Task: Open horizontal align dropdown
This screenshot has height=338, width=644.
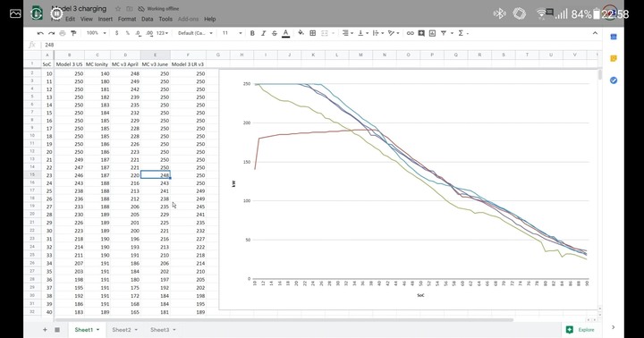Action: [x=347, y=33]
